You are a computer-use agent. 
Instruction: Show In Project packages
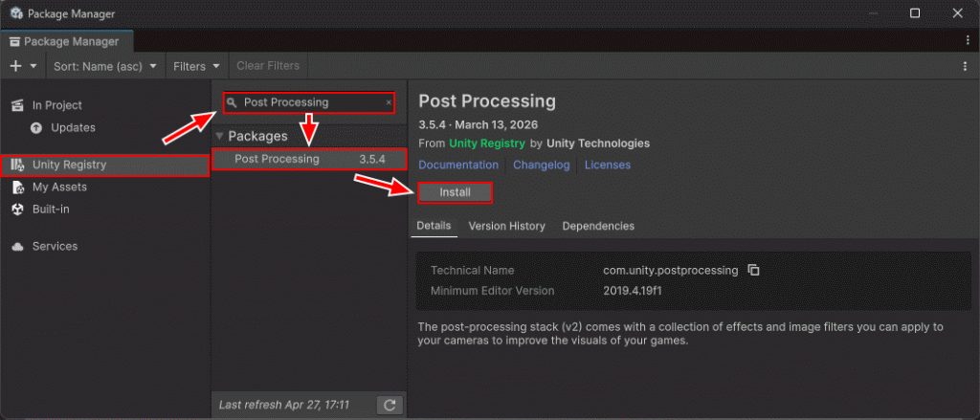tap(57, 105)
